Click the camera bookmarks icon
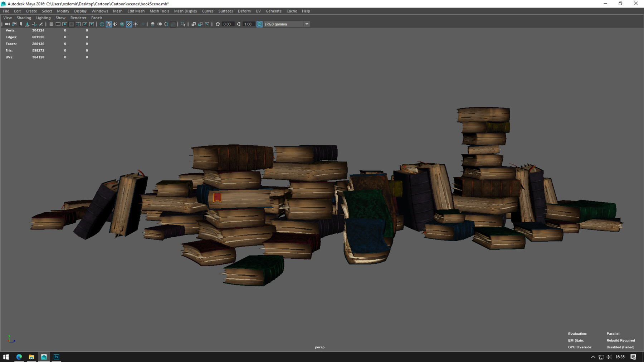Viewport: 644px width, 362px height. [x=21, y=24]
